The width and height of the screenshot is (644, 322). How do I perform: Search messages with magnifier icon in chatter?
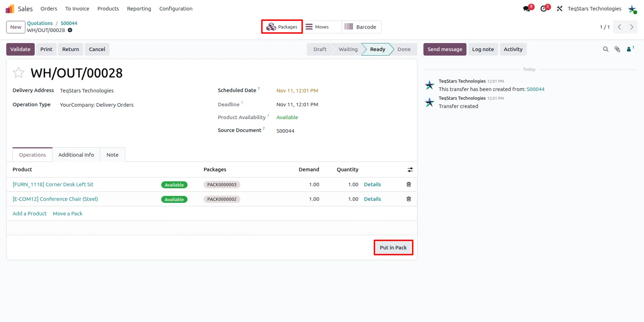tap(606, 50)
